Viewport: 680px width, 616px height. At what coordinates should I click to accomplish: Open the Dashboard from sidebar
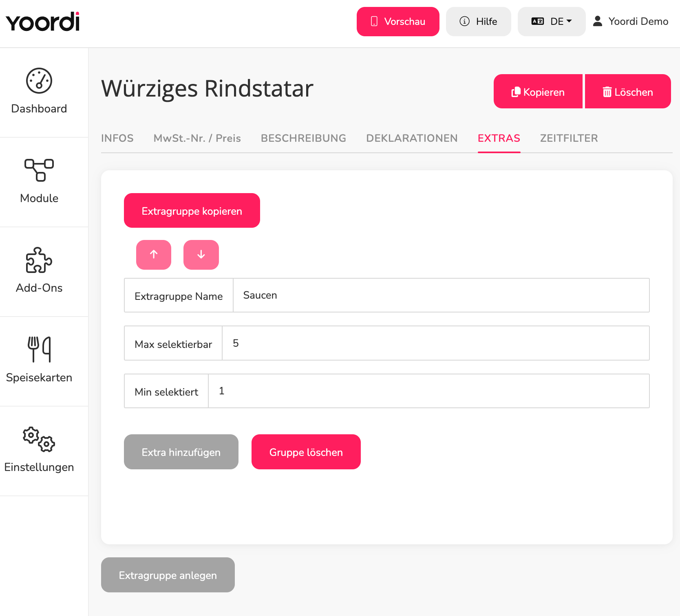pyautogui.click(x=39, y=92)
